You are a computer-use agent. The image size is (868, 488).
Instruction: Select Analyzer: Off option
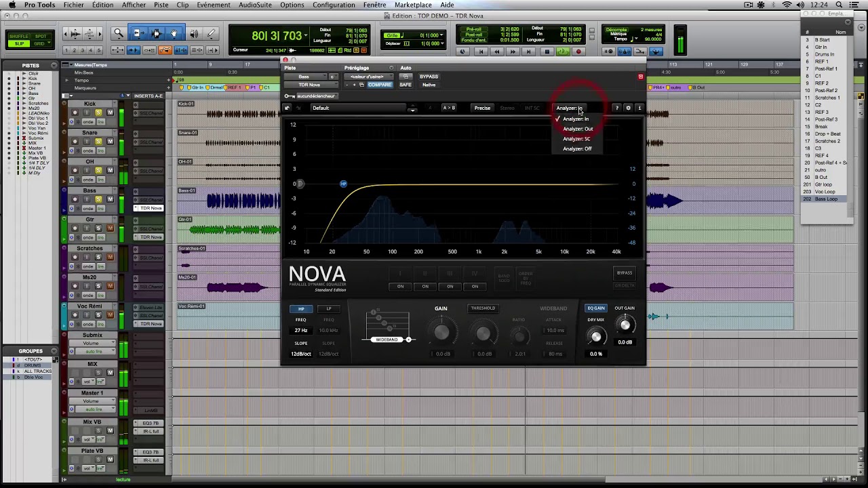click(x=577, y=148)
